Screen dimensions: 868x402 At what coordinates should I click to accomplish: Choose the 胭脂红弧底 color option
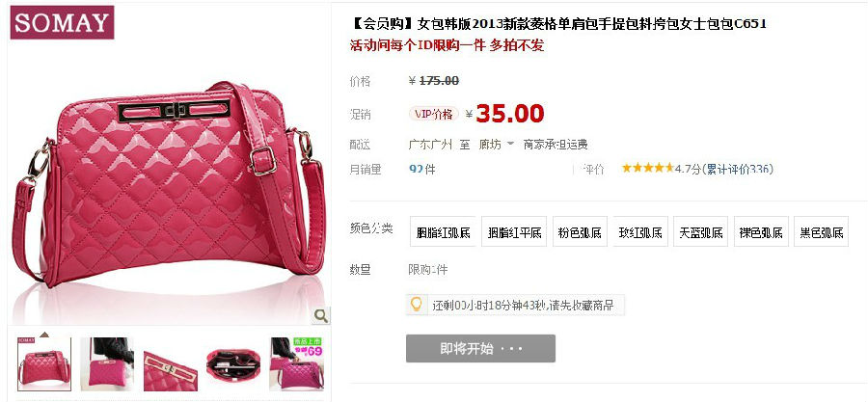coord(443,231)
